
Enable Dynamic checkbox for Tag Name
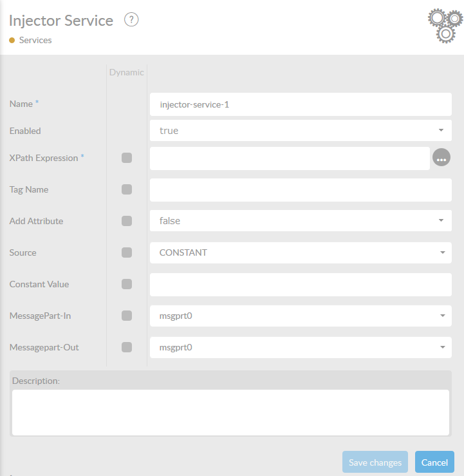(x=127, y=189)
